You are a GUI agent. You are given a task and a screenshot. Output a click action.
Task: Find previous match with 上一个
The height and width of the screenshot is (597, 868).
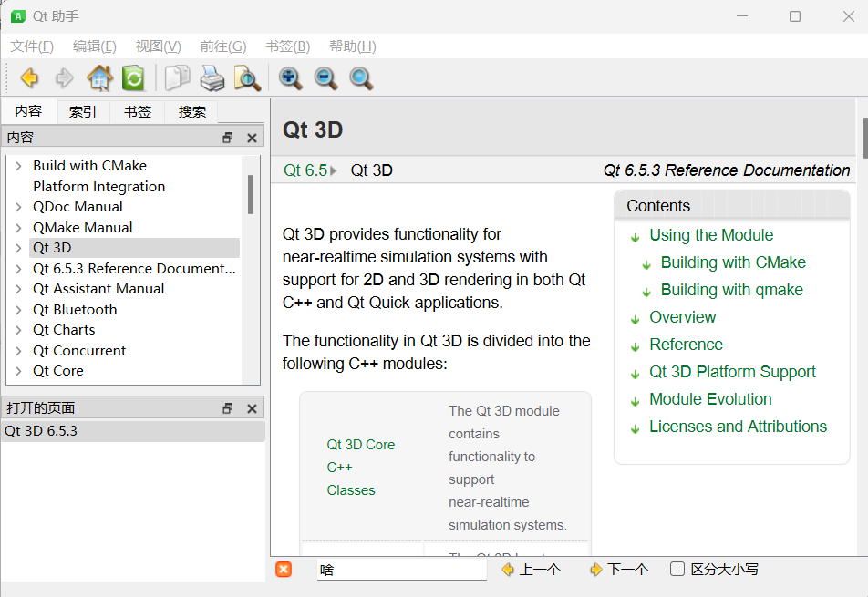(x=532, y=570)
